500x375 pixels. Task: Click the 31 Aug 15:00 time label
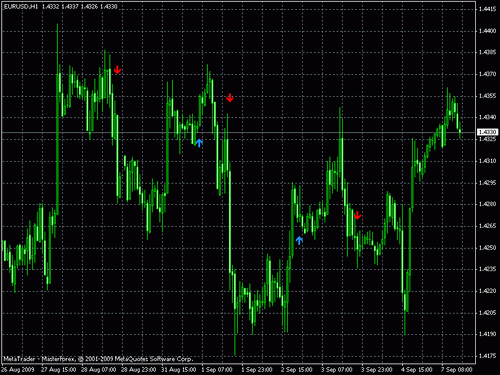click(x=179, y=369)
